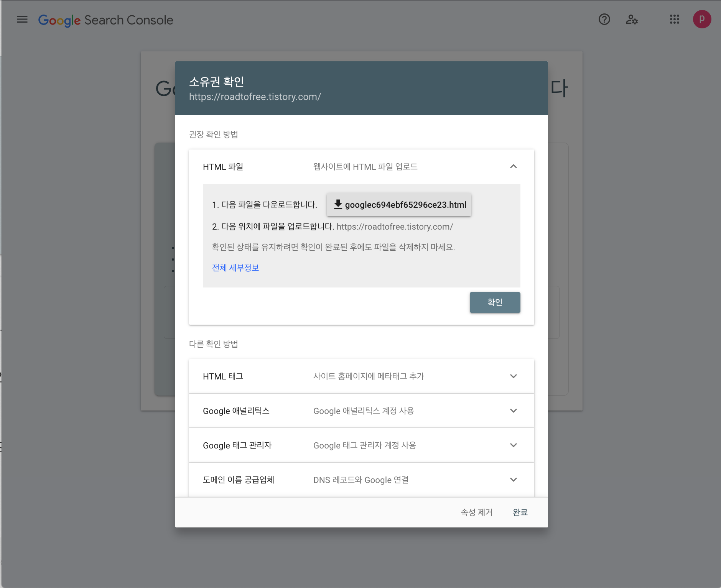
Task: Open the Help question mark icon
Action: click(604, 20)
